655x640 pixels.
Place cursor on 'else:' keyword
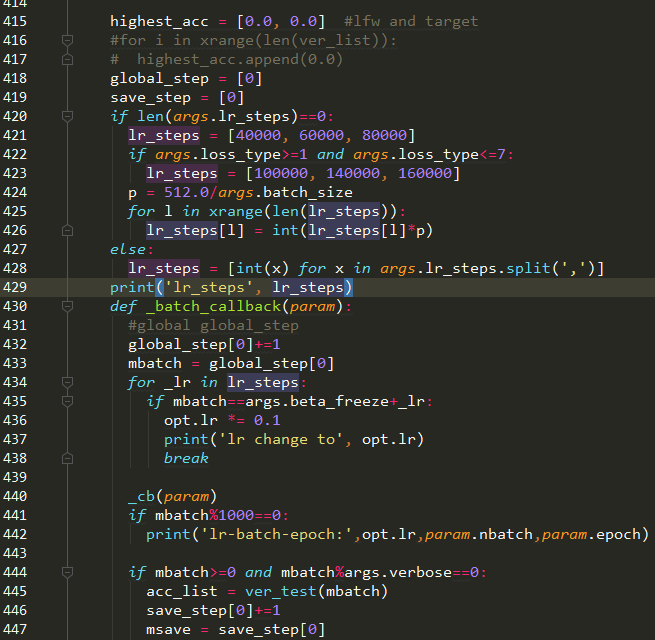coord(132,249)
